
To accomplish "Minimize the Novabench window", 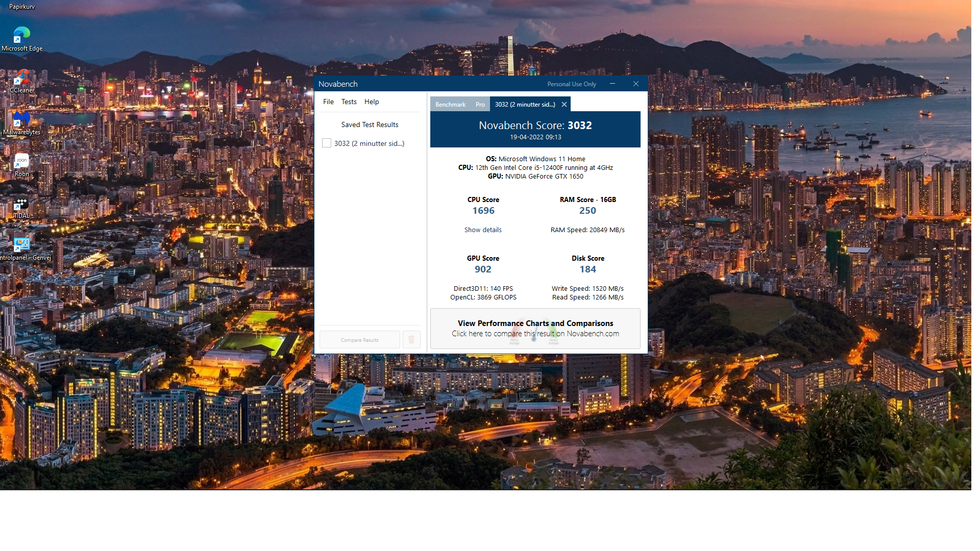I will click(612, 84).
